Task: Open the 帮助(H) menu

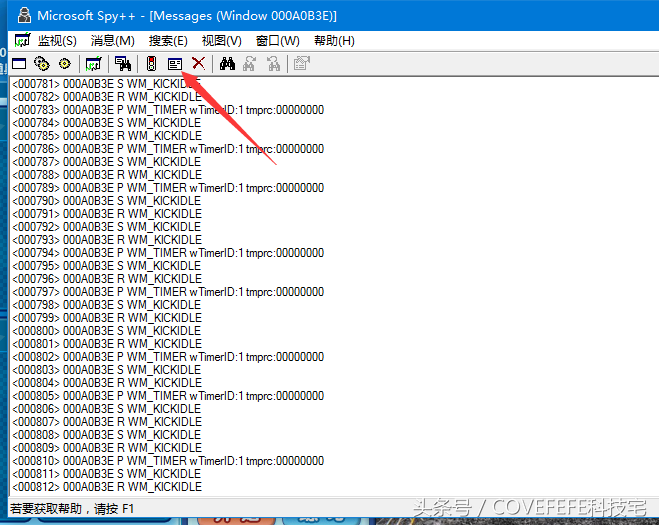Action: 334,41
